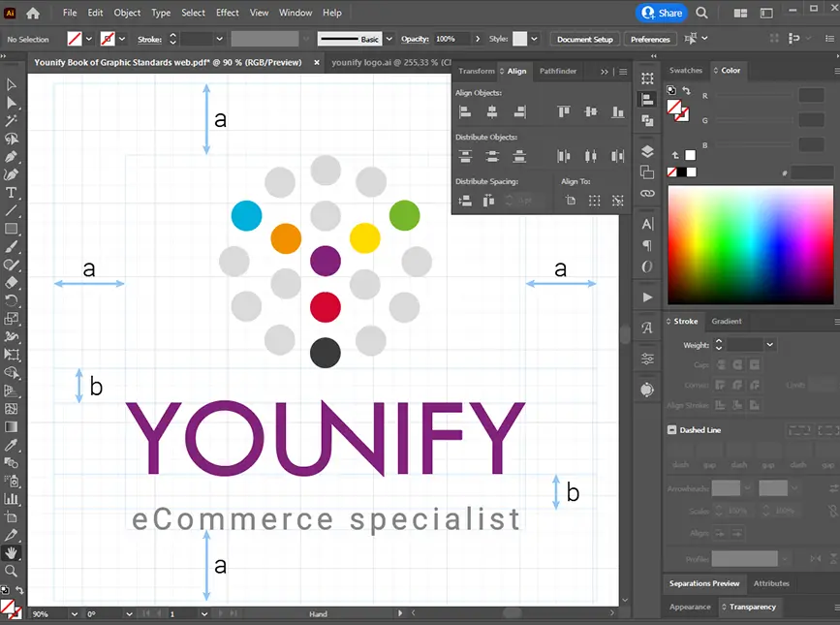Select the Selection tool arrow

(11, 84)
